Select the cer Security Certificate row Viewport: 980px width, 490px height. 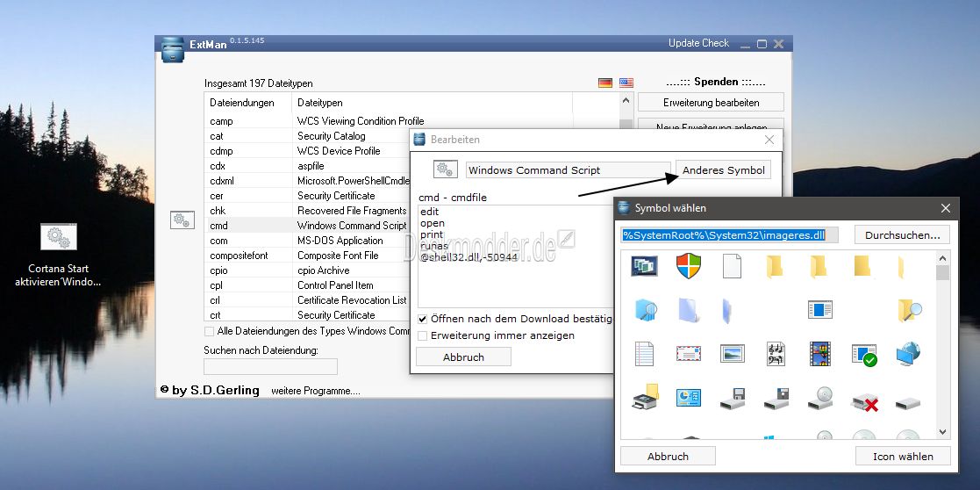pos(307,196)
